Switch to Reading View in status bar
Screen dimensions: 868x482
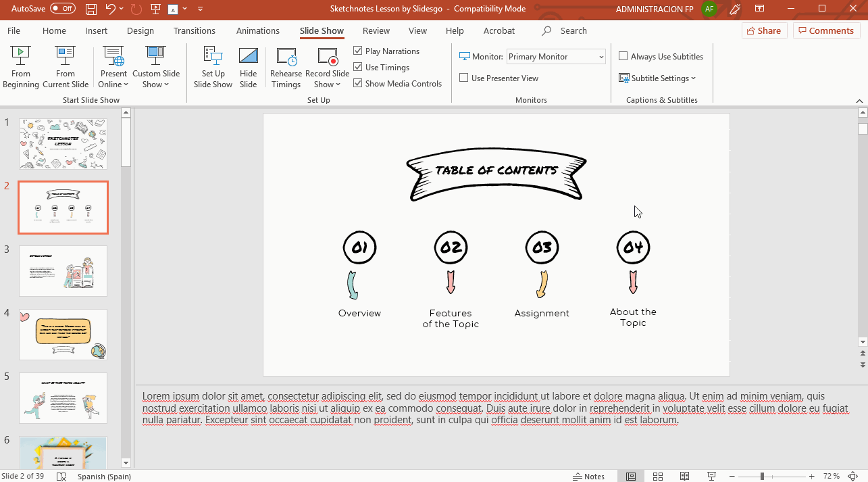(x=684, y=476)
